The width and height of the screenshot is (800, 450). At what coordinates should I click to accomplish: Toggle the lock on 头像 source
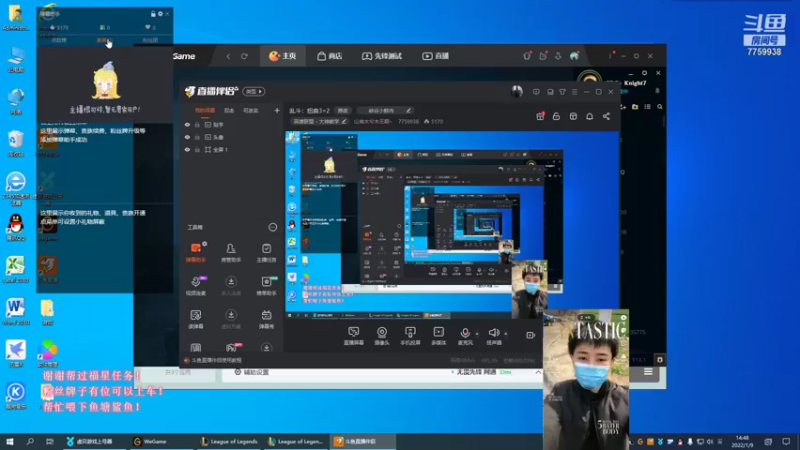coord(197,137)
